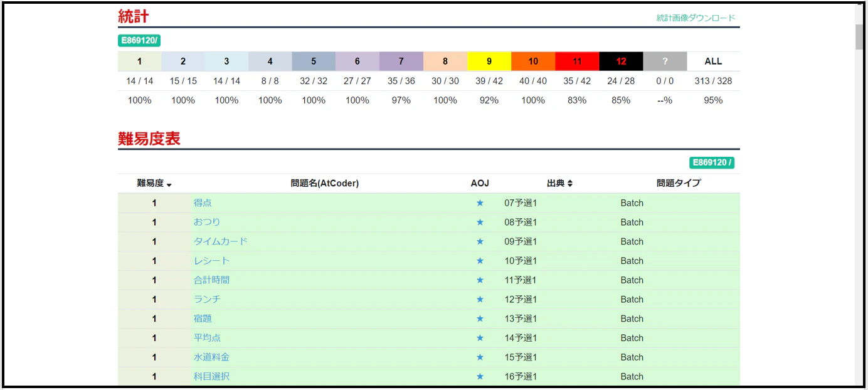Select the purple difficulty 7 color cell
This screenshot has height=390, width=868.
pyautogui.click(x=401, y=61)
